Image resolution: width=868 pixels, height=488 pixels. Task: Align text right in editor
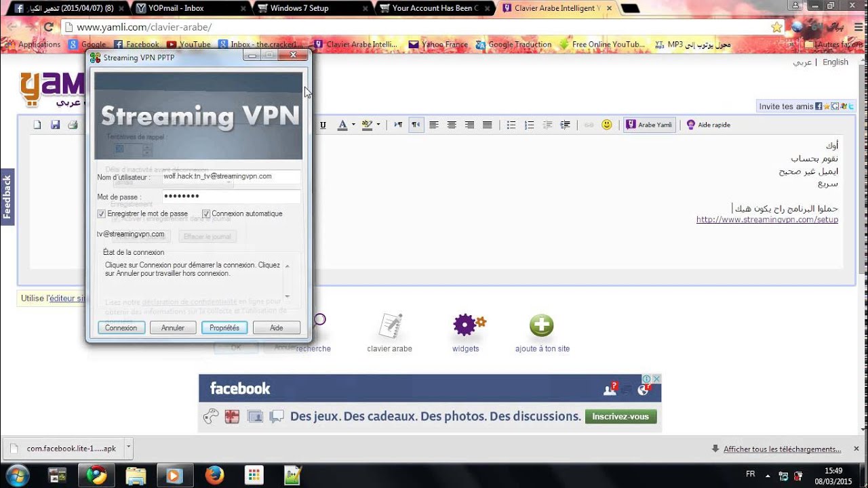[x=469, y=125]
